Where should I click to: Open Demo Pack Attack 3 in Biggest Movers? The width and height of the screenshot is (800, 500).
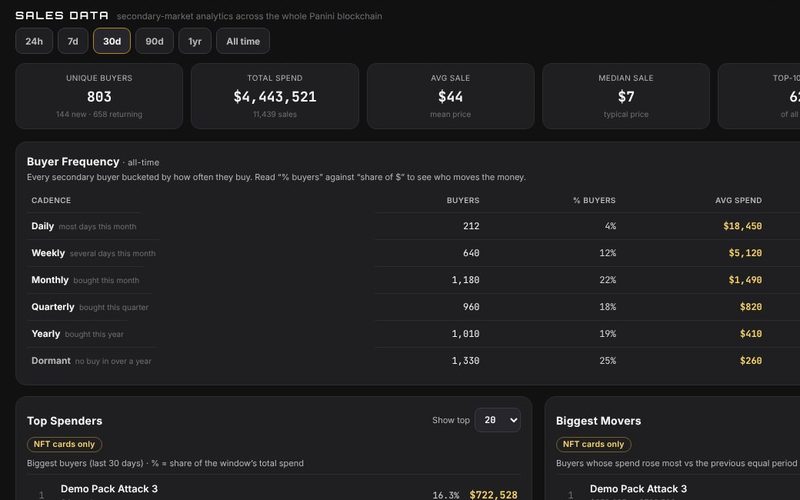(x=638, y=489)
